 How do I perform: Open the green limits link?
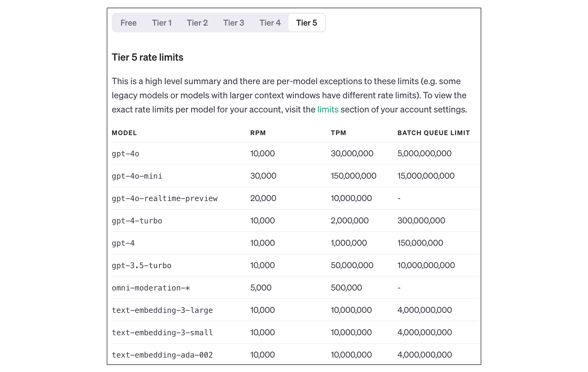tap(328, 109)
